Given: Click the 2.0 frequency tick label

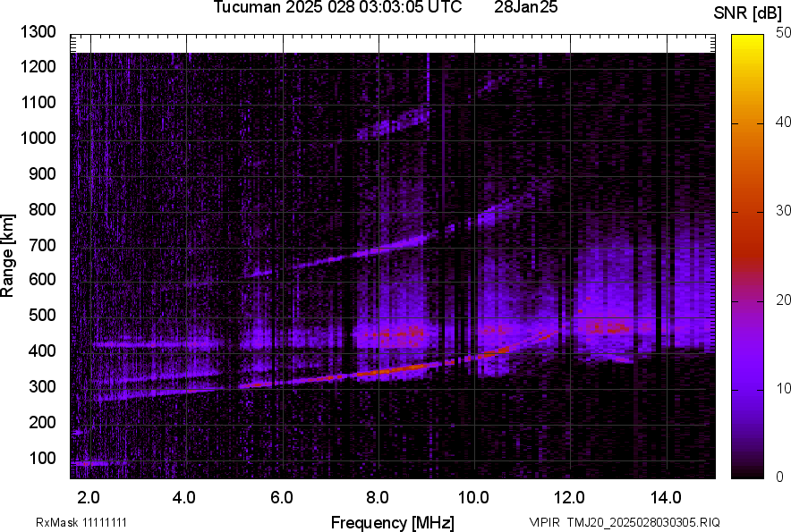Looking at the screenshot, I should [89, 497].
